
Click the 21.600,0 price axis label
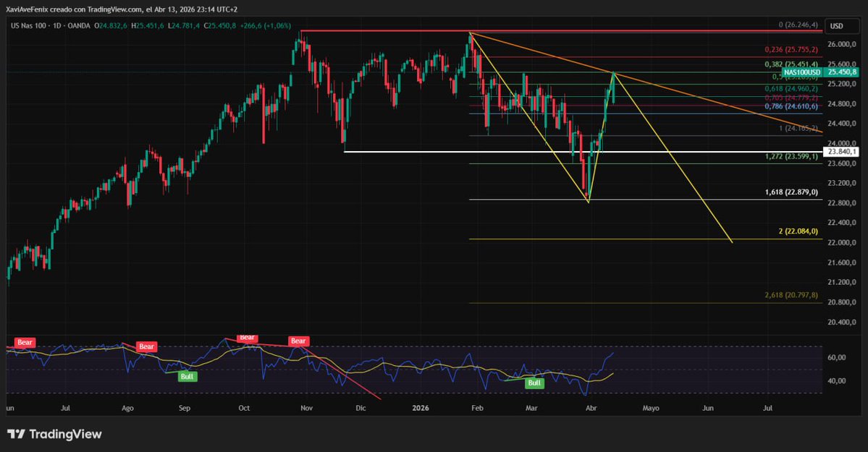841,263
